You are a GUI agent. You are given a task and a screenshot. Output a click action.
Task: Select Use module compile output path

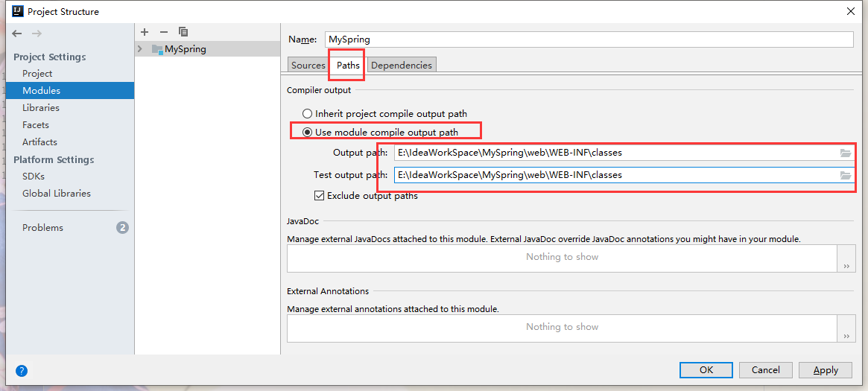[308, 133]
